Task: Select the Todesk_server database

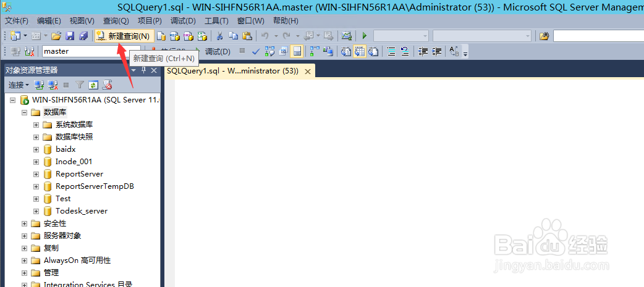Action: 82,210
